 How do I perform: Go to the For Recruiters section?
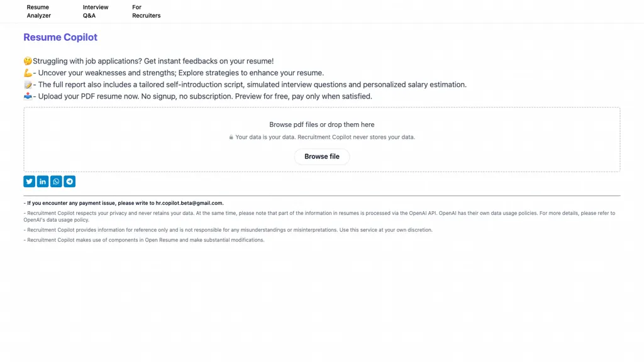tap(146, 11)
